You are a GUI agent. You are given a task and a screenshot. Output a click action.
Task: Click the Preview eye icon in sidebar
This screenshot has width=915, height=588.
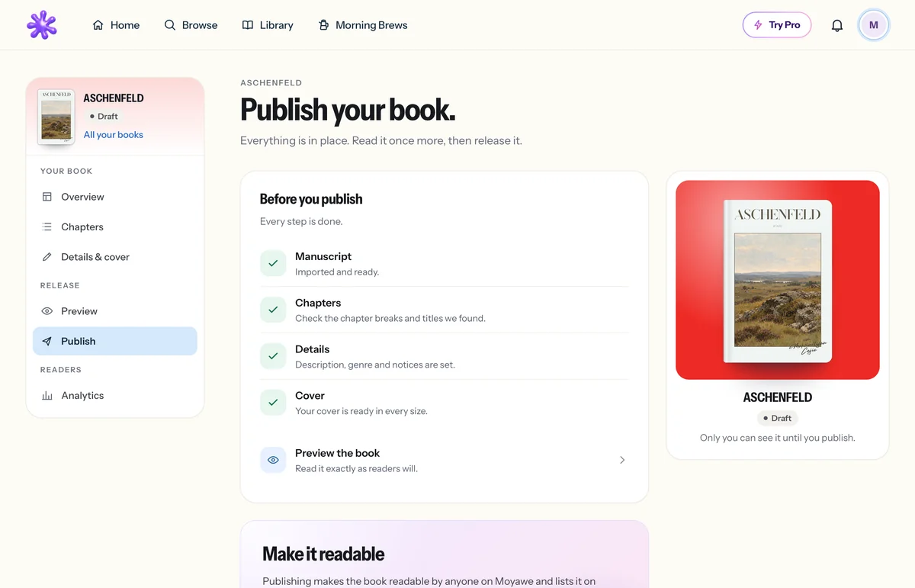[x=47, y=311]
